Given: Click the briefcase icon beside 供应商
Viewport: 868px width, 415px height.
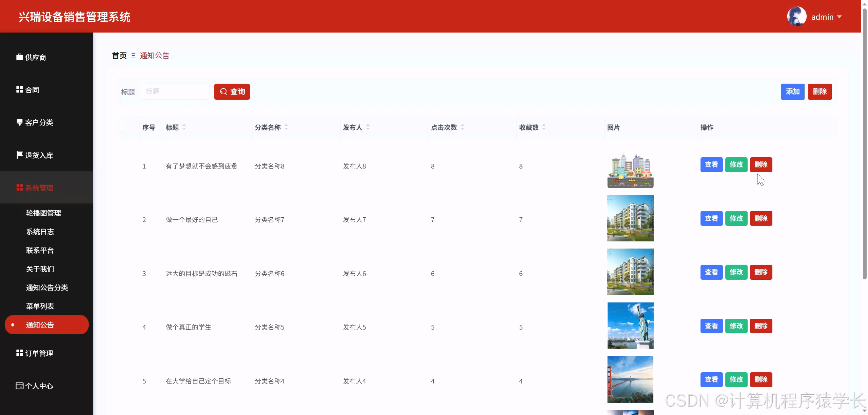Looking at the screenshot, I should point(20,57).
